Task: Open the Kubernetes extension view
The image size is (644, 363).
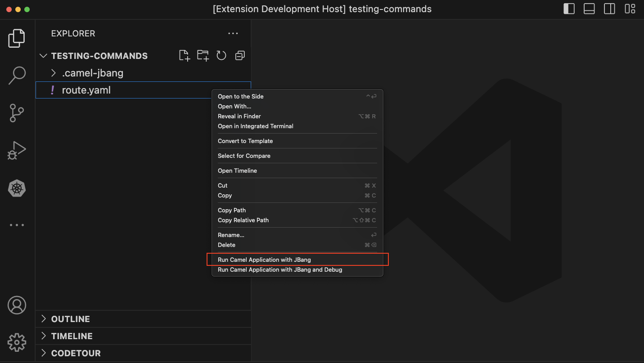Action: 17,188
